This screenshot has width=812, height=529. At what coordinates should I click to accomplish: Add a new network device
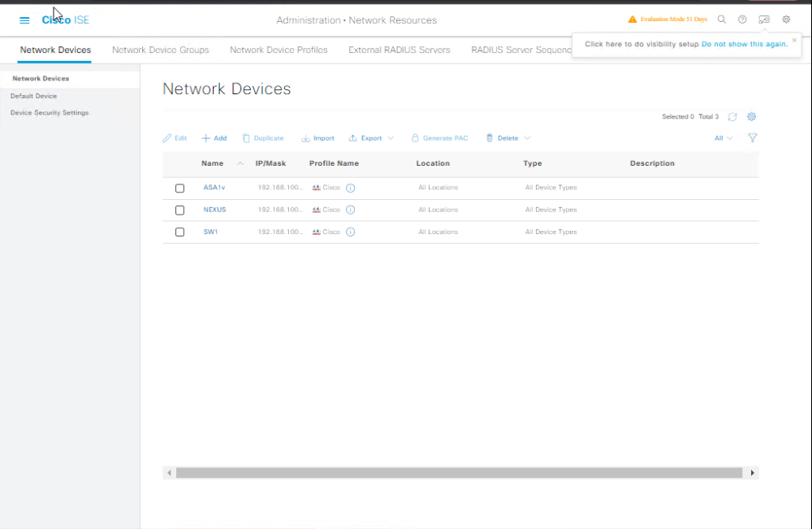coord(214,138)
